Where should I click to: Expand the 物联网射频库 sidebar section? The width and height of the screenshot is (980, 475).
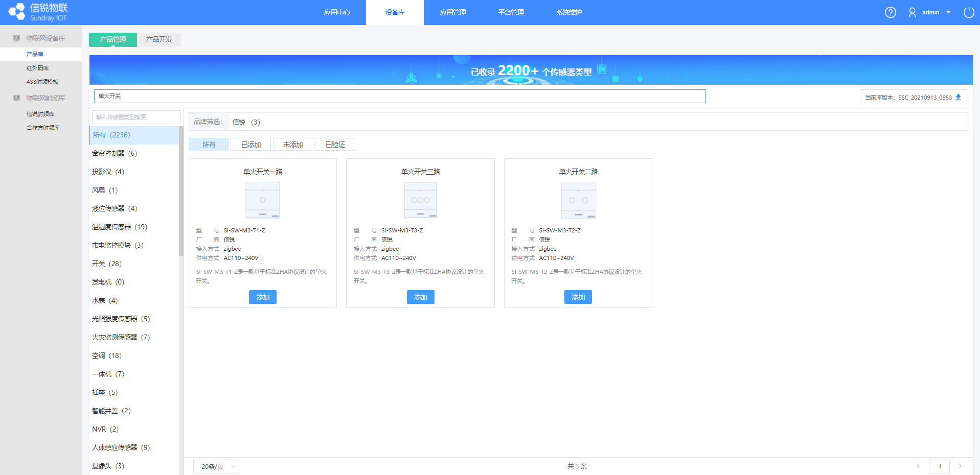pos(45,98)
